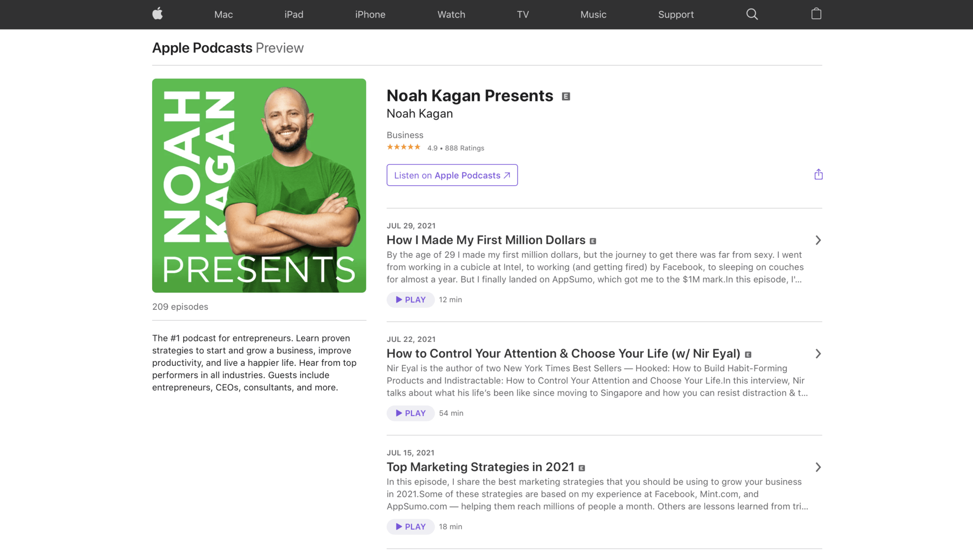Select Watch in the navigation bar
The image size is (973, 560).
tap(451, 14)
